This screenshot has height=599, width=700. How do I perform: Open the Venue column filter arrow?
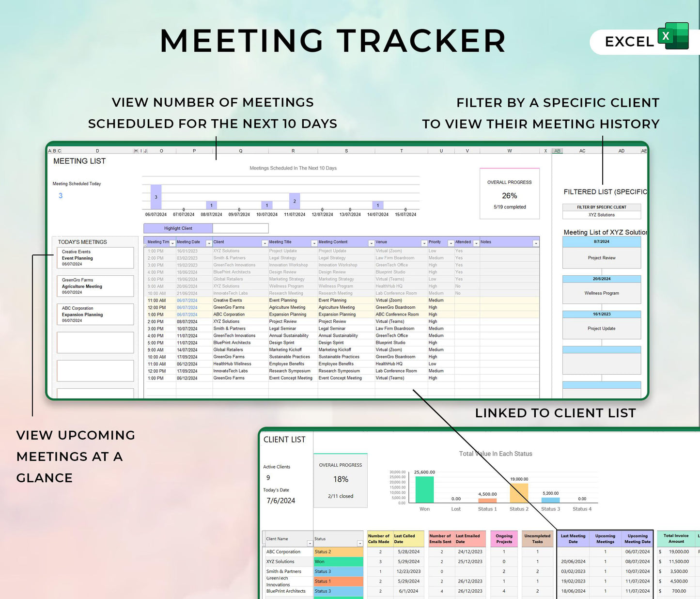point(424,243)
